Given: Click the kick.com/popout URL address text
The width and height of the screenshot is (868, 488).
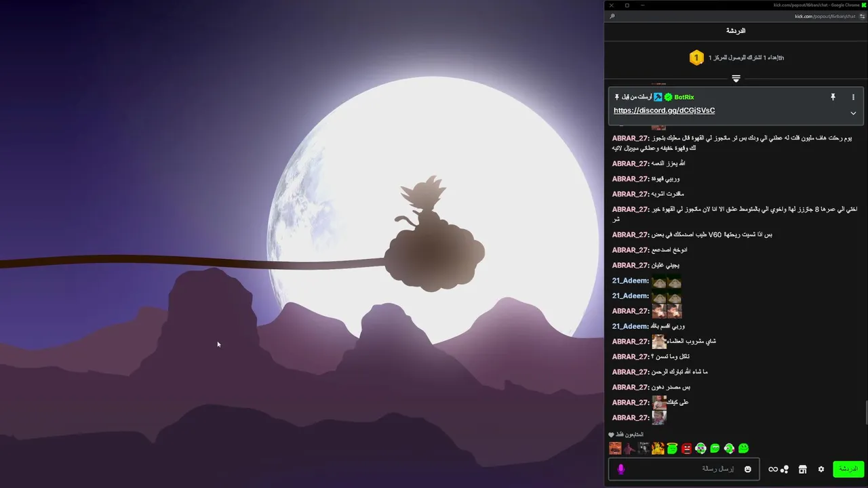Looking at the screenshot, I should coord(825,16).
